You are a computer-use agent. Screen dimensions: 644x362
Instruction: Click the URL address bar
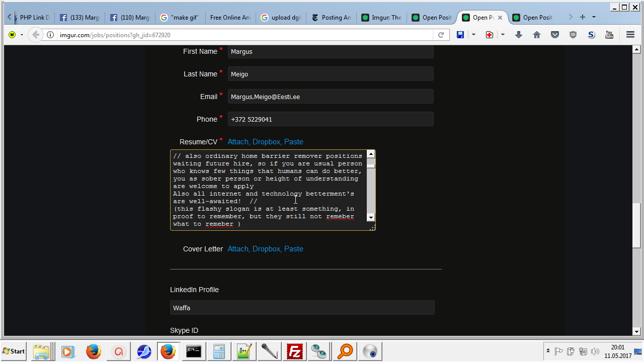[244, 35]
